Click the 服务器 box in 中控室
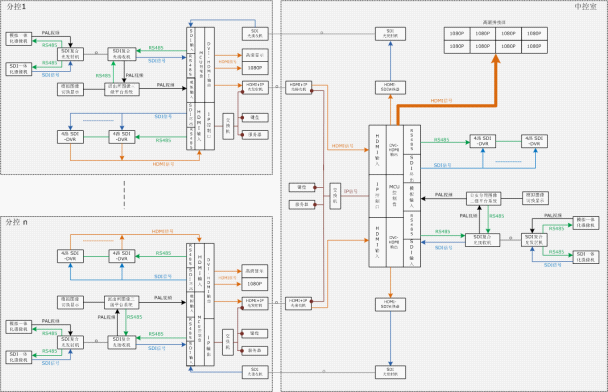 pyautogui.click(x=302, y=204)
